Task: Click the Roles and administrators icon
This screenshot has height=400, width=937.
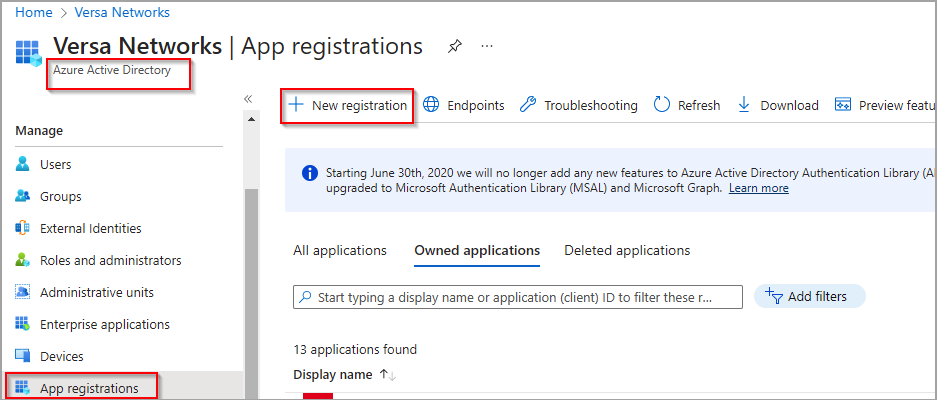Action: click(x=23, y=260)
